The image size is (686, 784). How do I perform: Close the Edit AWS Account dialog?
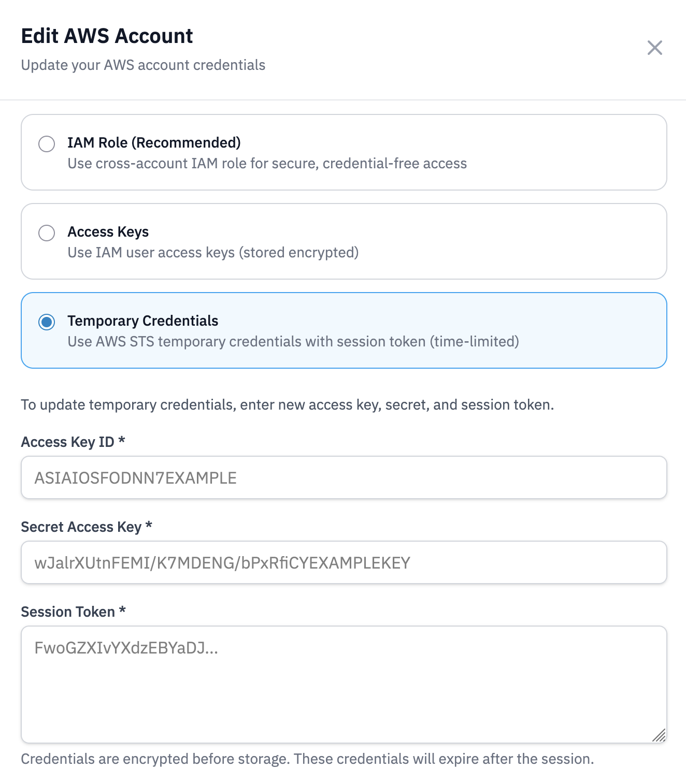click(654, 48)
